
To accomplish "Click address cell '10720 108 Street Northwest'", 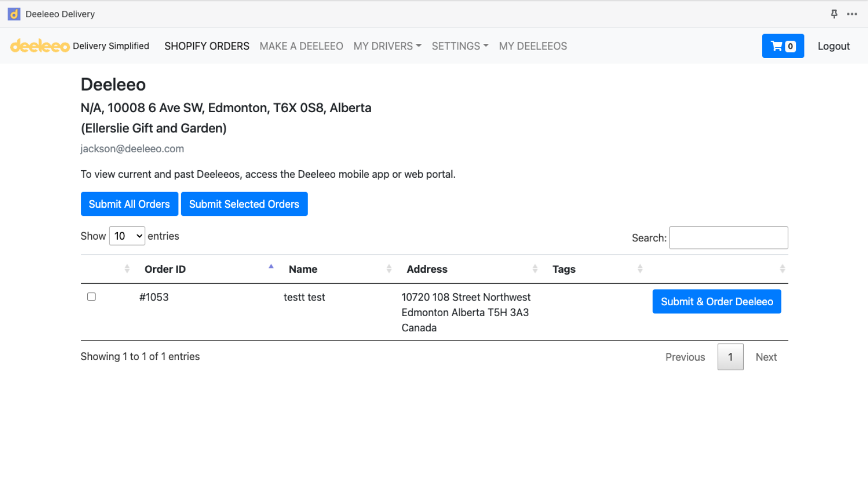I will (x=466, y=297).
